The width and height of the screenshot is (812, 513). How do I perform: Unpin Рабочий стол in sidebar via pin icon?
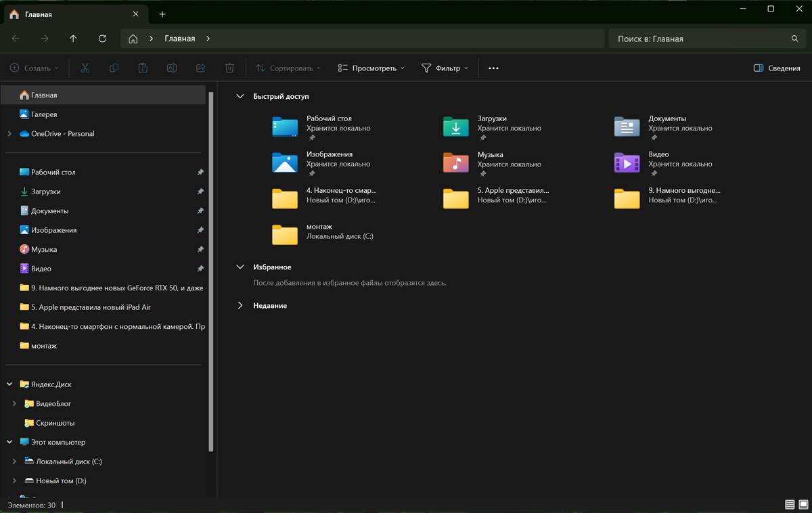[200, 173]
